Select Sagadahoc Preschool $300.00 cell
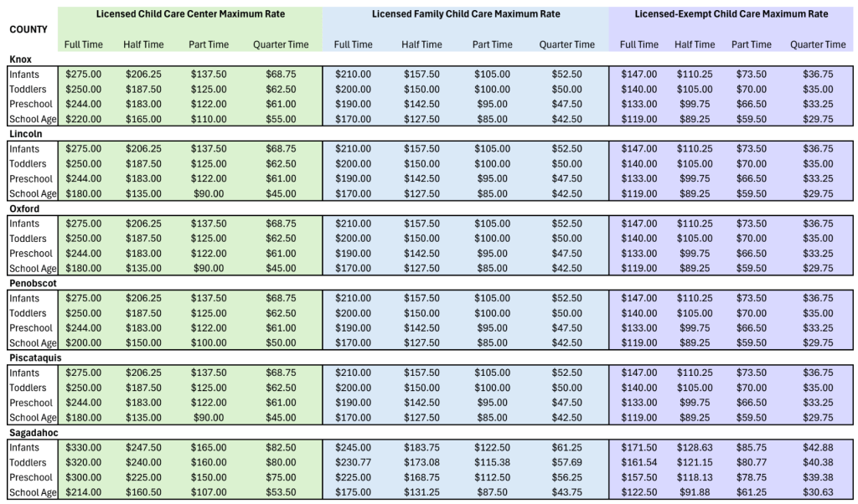Viewport: 858px width, 504px height. tap(83, 478)
